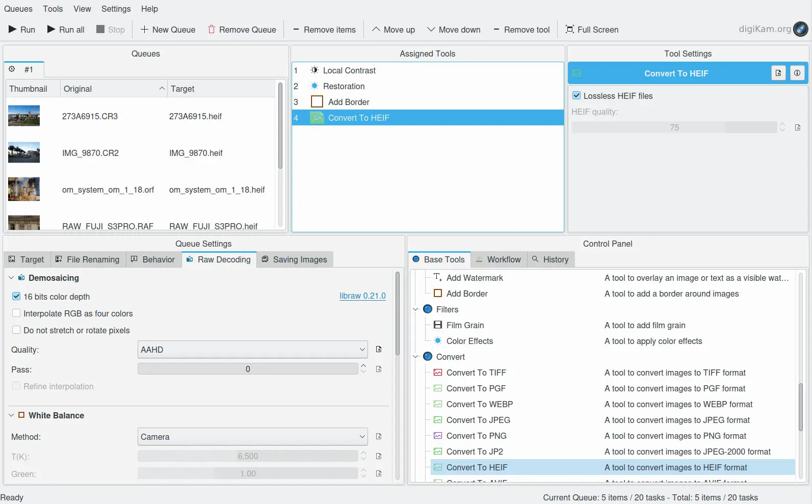Click the digiKam.org logo icon
The width and height of the screenshot is (812, 504).
tap(801, 29)
